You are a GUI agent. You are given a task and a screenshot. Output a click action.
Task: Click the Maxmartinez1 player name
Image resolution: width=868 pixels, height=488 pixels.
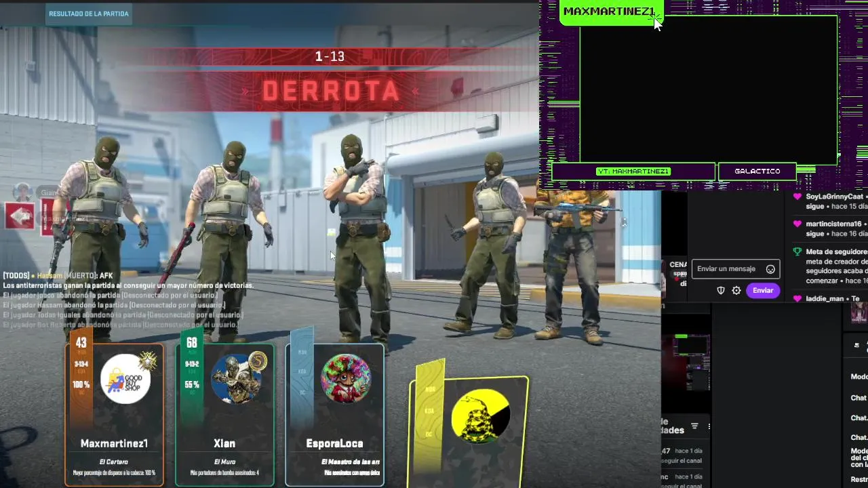(114, 443)
